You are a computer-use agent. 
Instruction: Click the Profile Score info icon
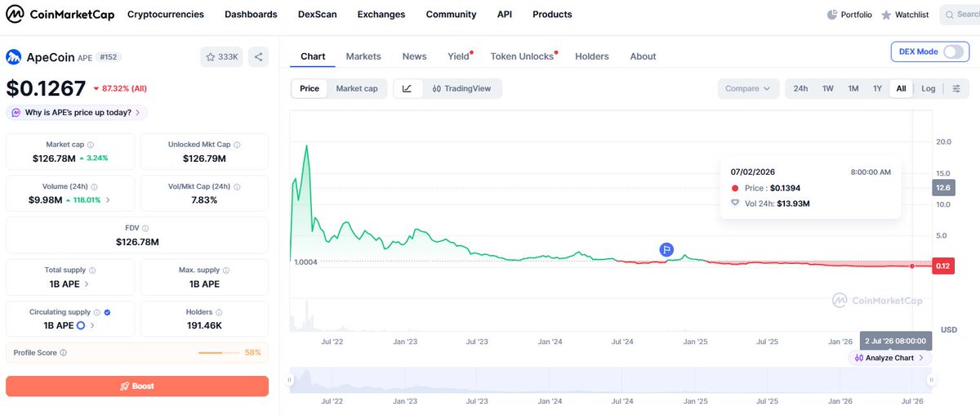click(63, 353)
